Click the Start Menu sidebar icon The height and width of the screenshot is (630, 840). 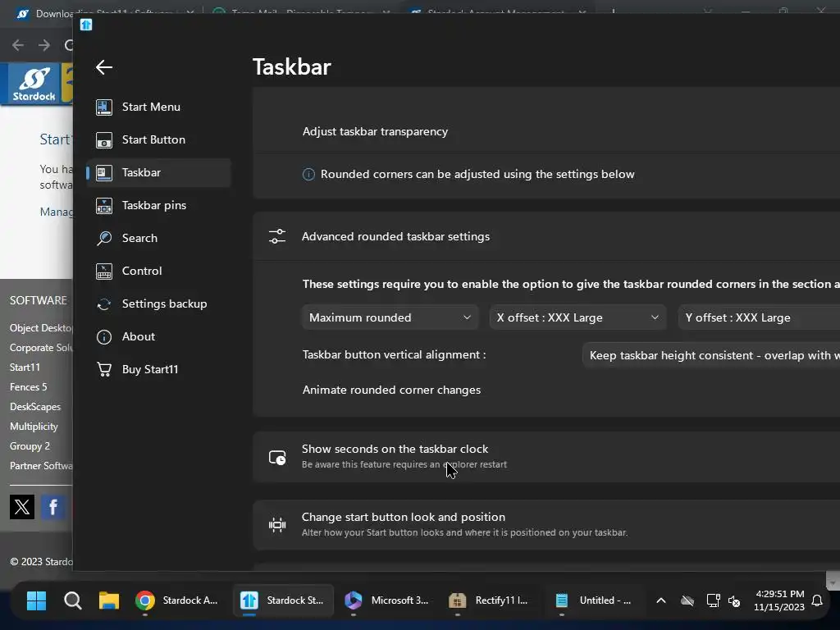104,107
